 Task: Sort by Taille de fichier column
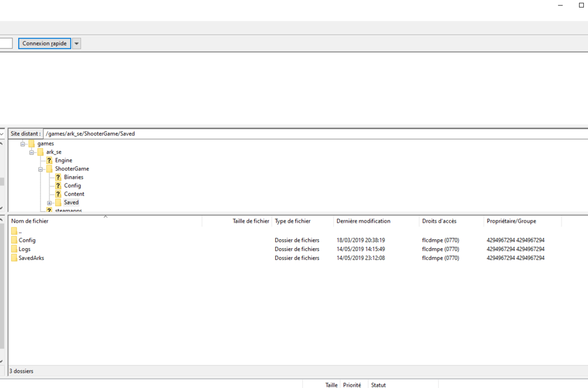pyautogui.click(x=250, y=221)
